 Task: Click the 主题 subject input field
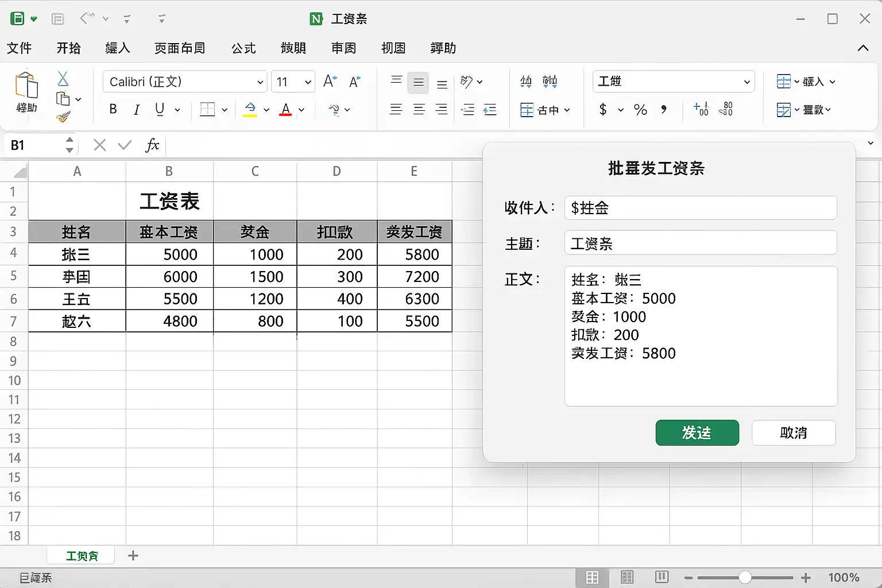701,243
